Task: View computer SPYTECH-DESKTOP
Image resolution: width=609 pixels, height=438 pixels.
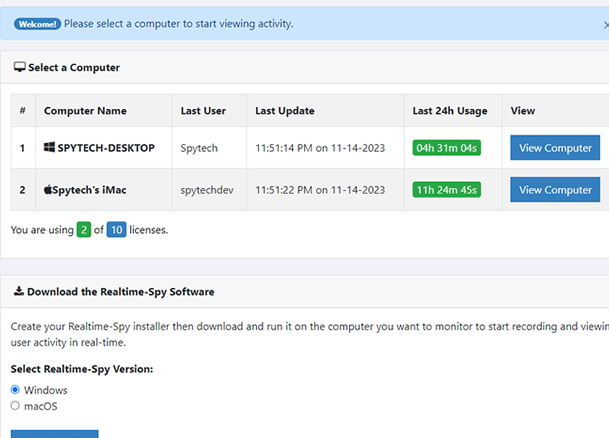Action: (555, 148)
